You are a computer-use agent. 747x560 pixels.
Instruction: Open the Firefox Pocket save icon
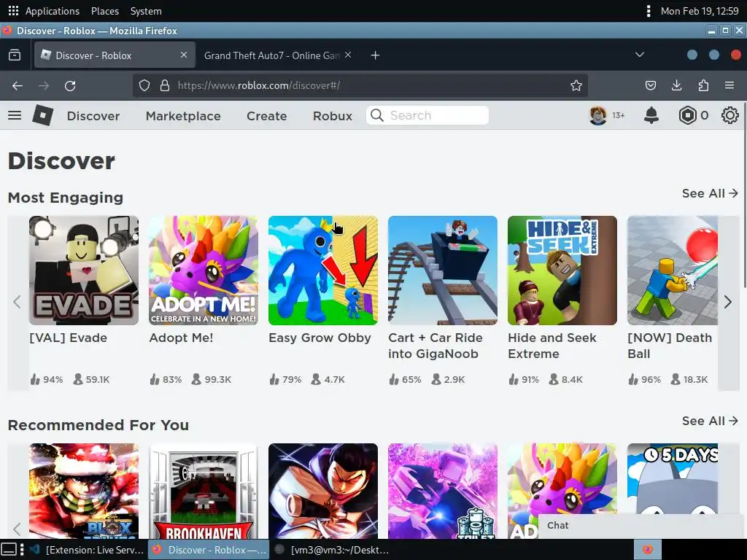[650, 86]
